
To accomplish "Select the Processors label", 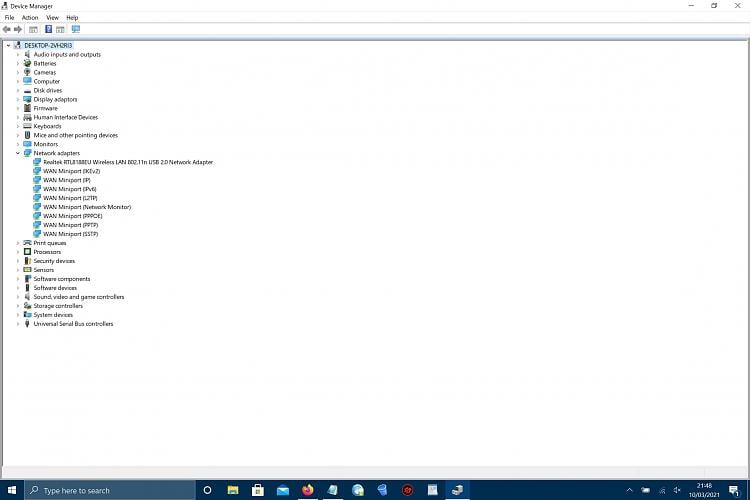I will pos(47,252).
